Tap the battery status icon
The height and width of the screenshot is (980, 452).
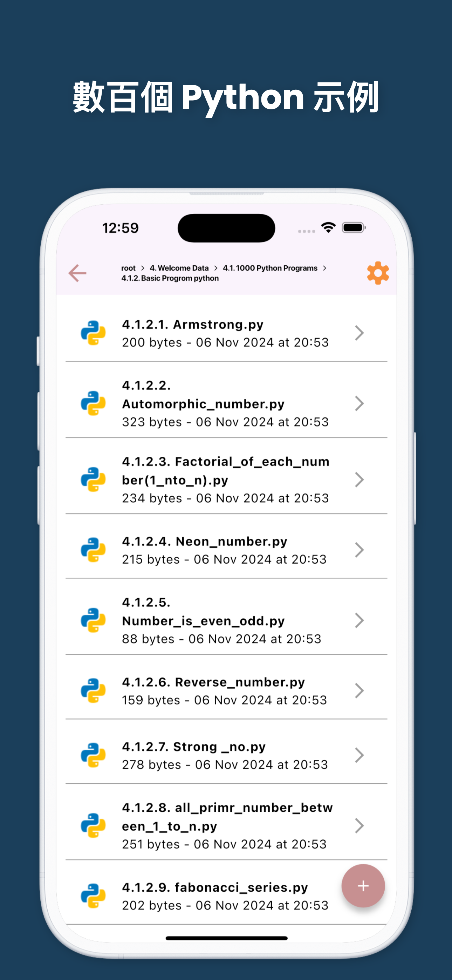click(x=354, y=227)
